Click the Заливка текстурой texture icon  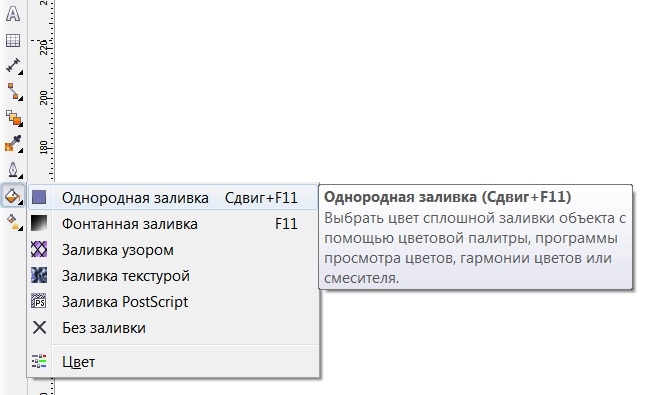coord(39,275)
